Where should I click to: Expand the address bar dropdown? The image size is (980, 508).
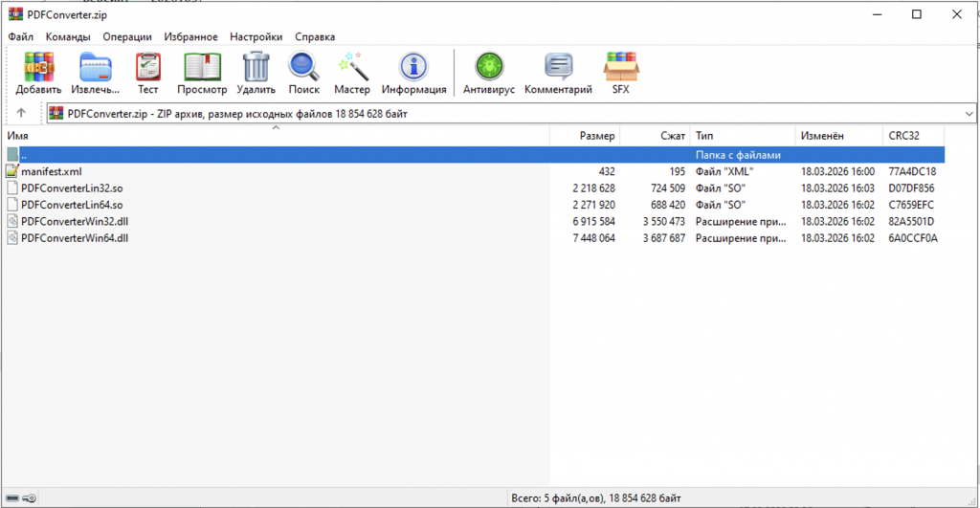[x=969, y=114]
